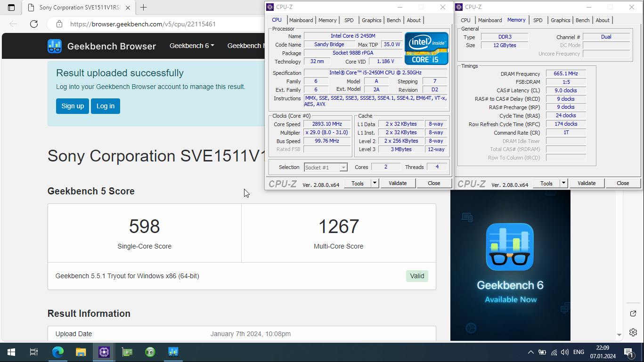Refresh the Geekbench results page
644x362 pixels.
34,24
